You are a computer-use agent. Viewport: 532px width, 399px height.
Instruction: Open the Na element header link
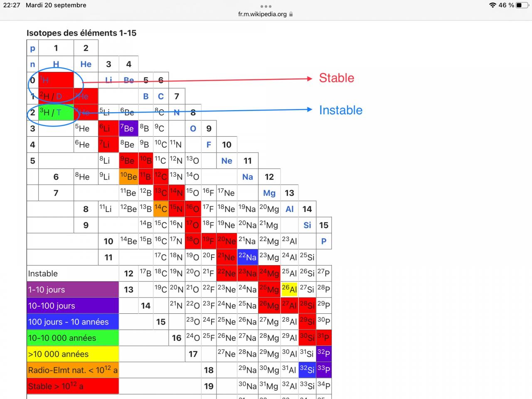(x=248, y=177)
